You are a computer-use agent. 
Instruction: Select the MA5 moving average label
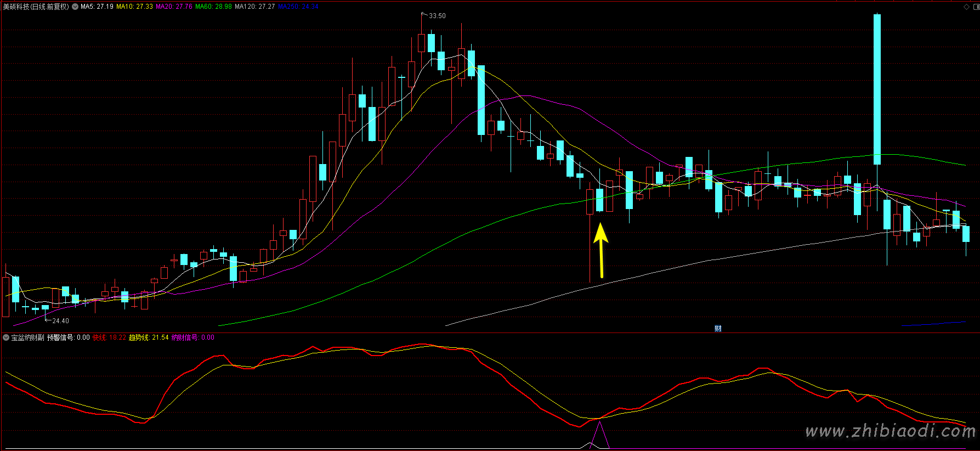[97, 7]
